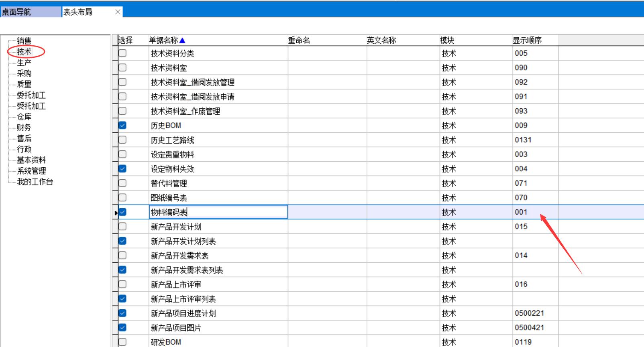Close the 表头布局 tab
Viewport: 644px width, 347px height.
coord(118,12)
